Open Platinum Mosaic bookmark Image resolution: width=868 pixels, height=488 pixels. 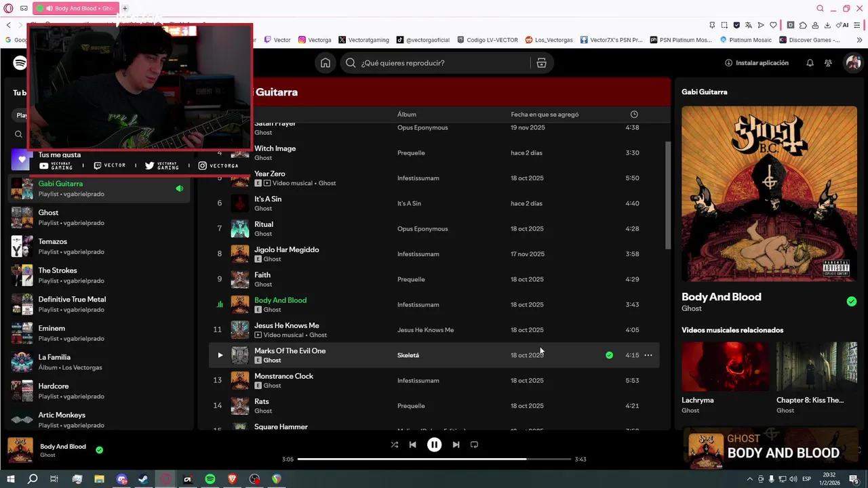[745, 40]
